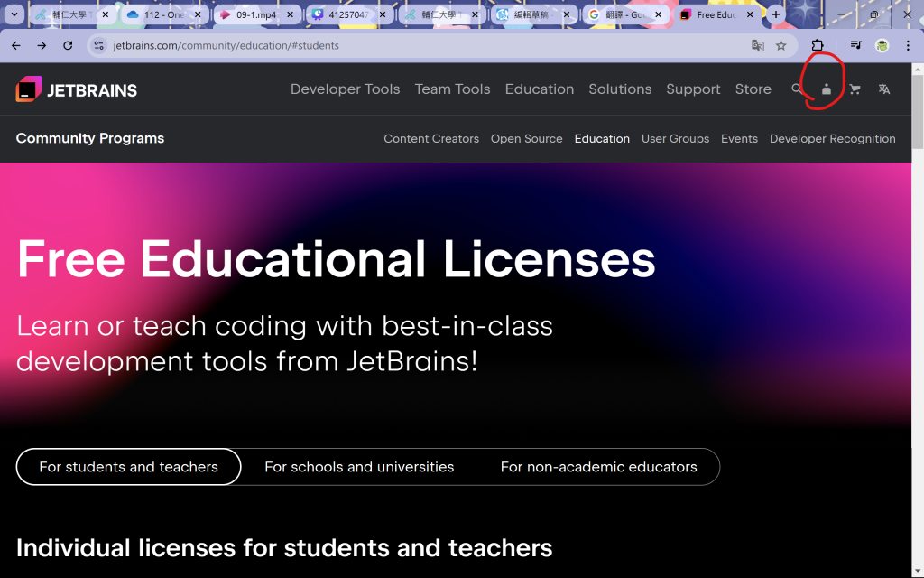The image size is (924, 578).
Task: Open the media control toolbar icon
Action: pyautogui.click(x=856, y=45)
